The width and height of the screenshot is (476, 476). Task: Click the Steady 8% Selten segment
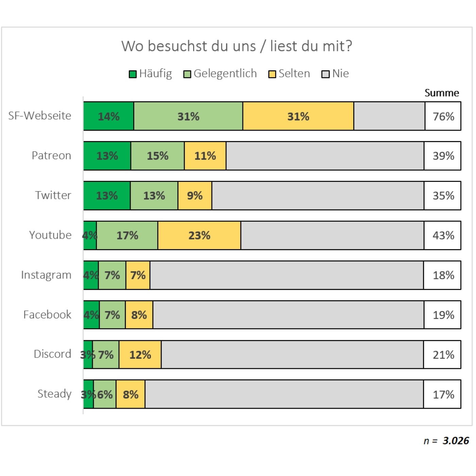click(x=131, y=394)
